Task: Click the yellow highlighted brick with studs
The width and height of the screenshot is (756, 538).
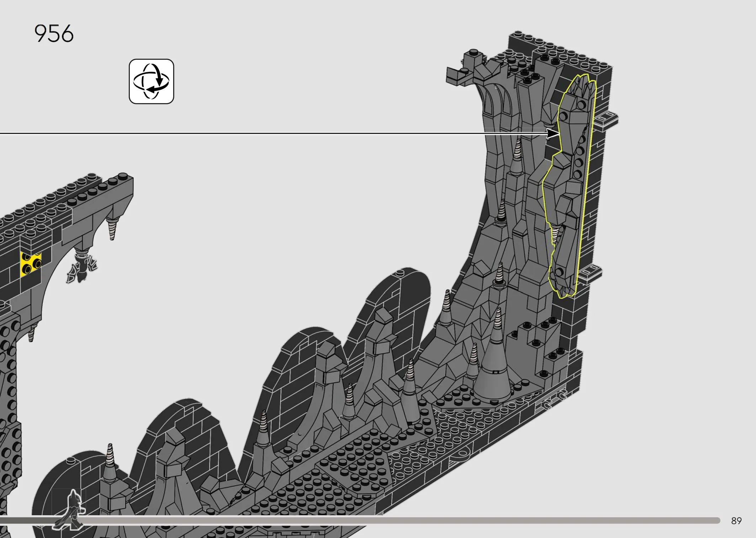Action: click(31, 264)
